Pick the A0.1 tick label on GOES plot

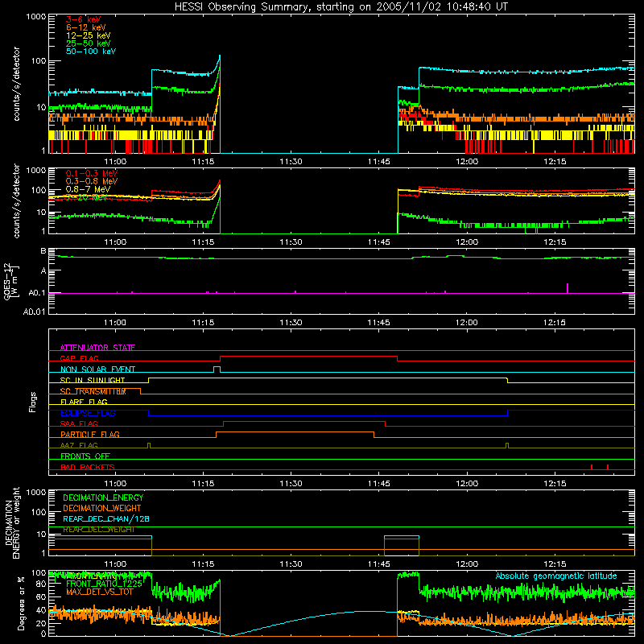click(x=37, y=293)
